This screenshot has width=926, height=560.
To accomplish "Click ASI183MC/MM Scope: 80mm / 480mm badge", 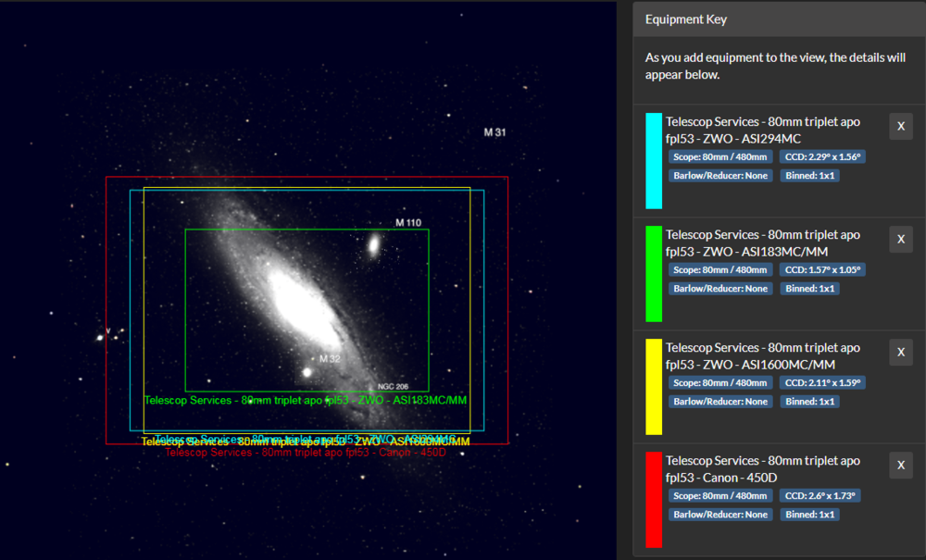I will point(720,269).
